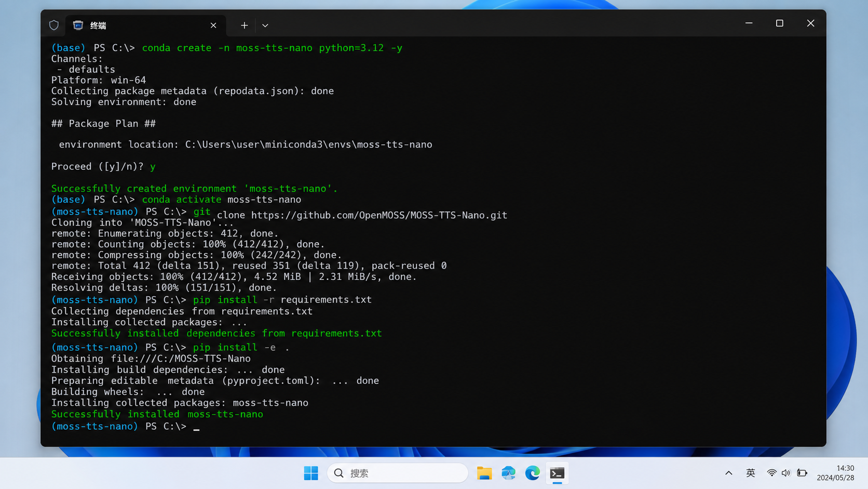Viewport: 868px width, 489px height.
Task: Click the environment location path line
Action: 246,144
